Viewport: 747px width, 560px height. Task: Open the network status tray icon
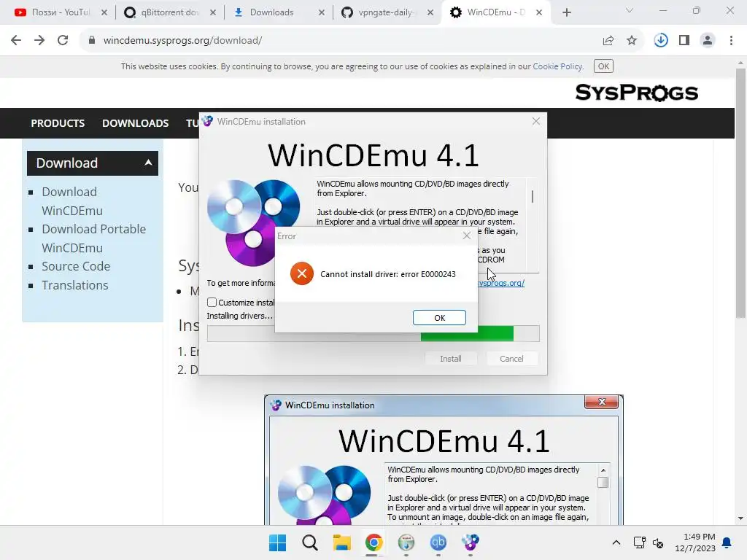[x=639, y=542]
